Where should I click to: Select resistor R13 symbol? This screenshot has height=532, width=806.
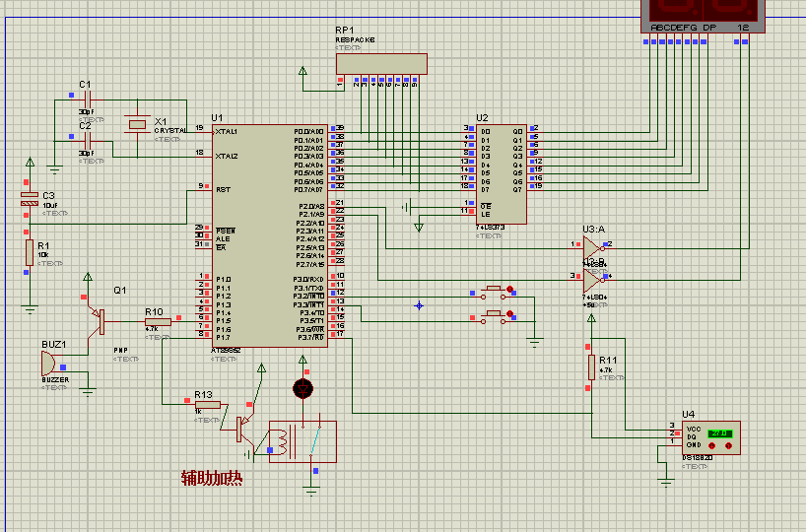208,405
